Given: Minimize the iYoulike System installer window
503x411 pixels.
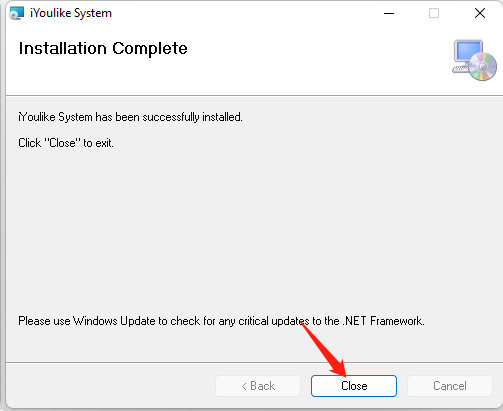Looking at the screenshot, I should pyautogui.click(x=389, y=13).
